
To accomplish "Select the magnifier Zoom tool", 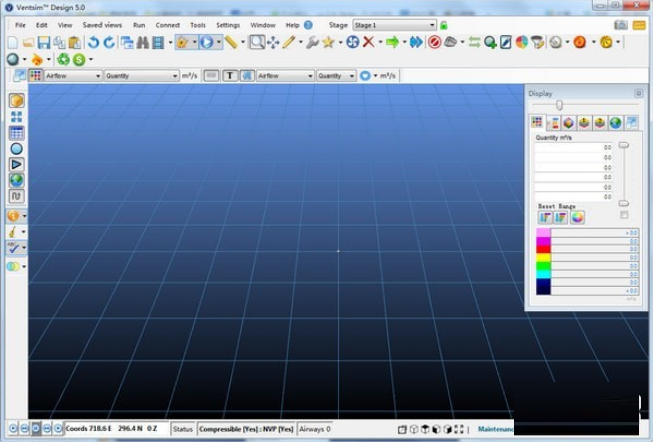I will click(257, 42).
